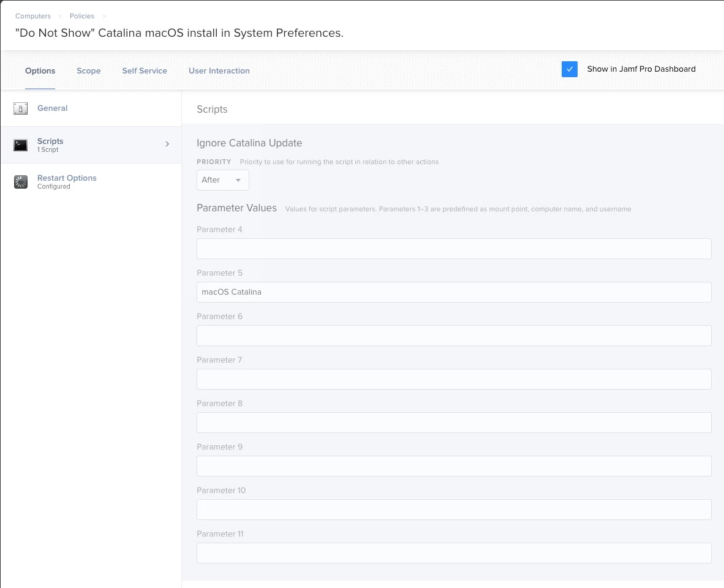Click the Show in Jamf Pro Dashboard label
Image resolution: width=724 pixels, height=588 pixels.
click(x=641, y=69)
